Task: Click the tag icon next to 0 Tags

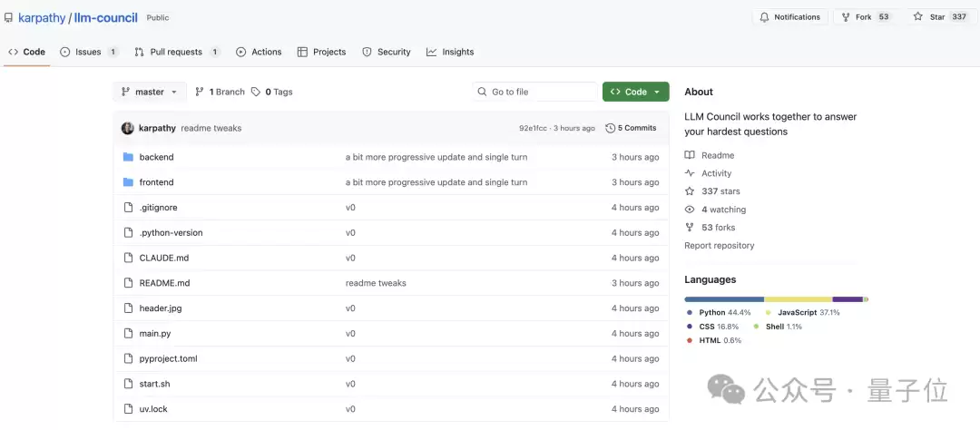Action: 256,92
